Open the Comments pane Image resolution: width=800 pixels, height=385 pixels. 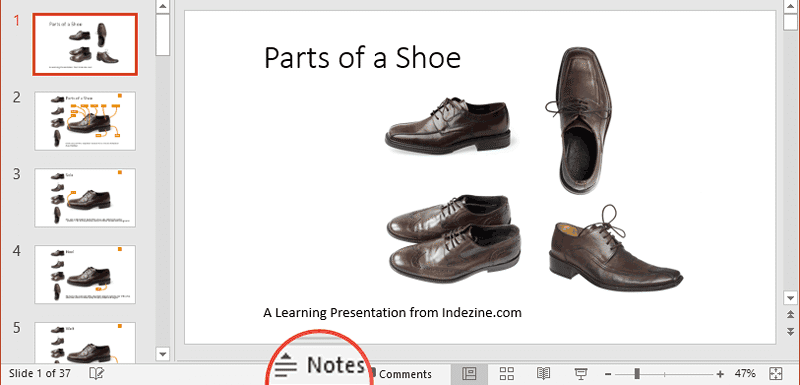tap(402, 374)
